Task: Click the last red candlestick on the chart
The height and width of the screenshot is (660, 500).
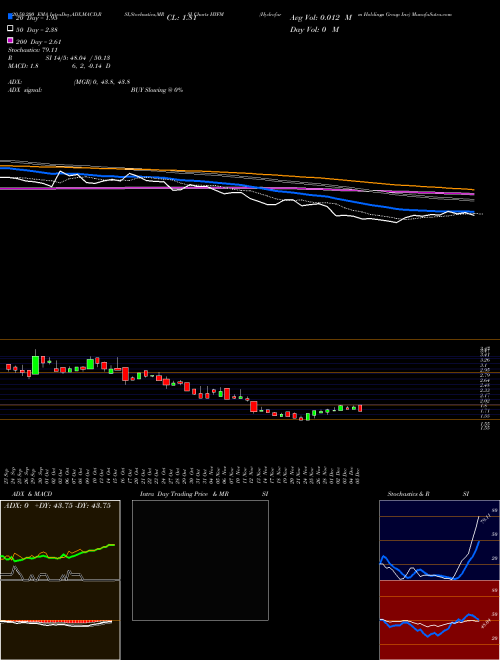Action: point(360,408)
